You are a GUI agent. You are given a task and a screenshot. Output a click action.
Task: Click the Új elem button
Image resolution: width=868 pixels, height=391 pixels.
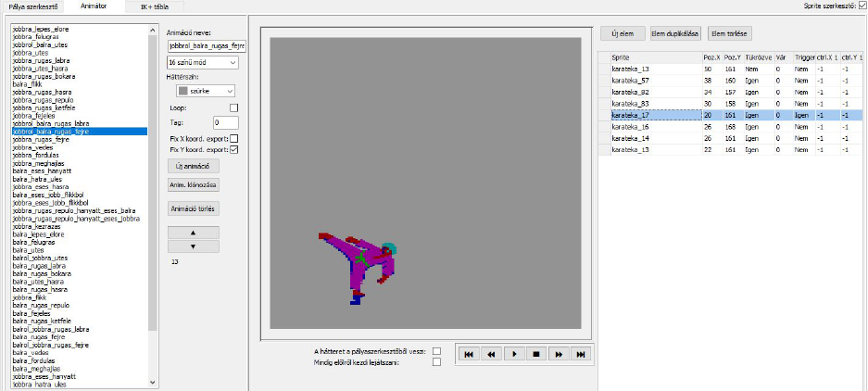(622, 33)
